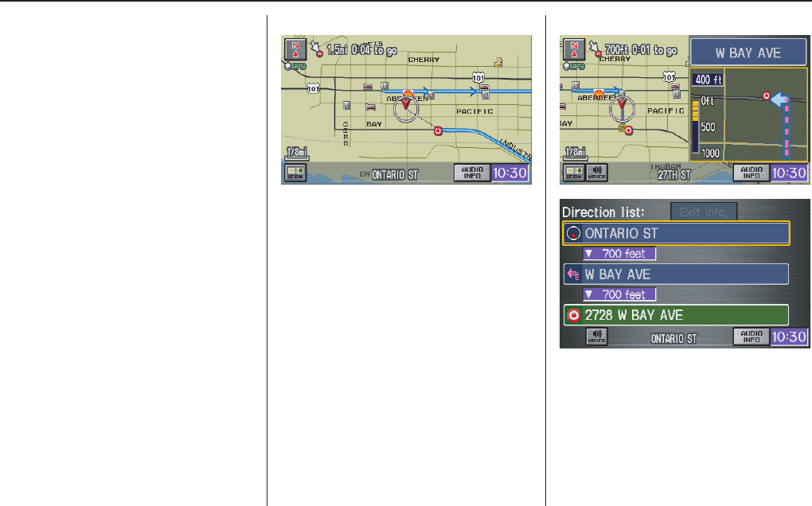Tap the parking icon near CHERRY on 1.5mi map

(x=498, y=63)
